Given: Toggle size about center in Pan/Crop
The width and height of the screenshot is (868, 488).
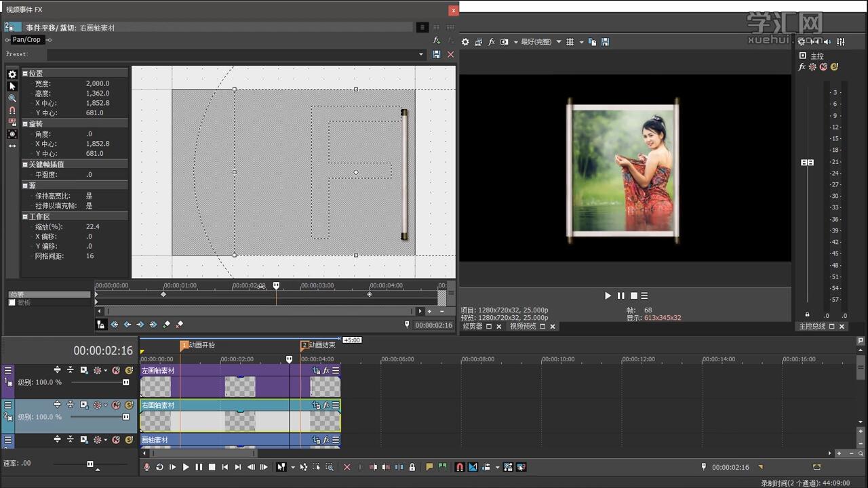Looking at the screenshot, I should [12, 134].
